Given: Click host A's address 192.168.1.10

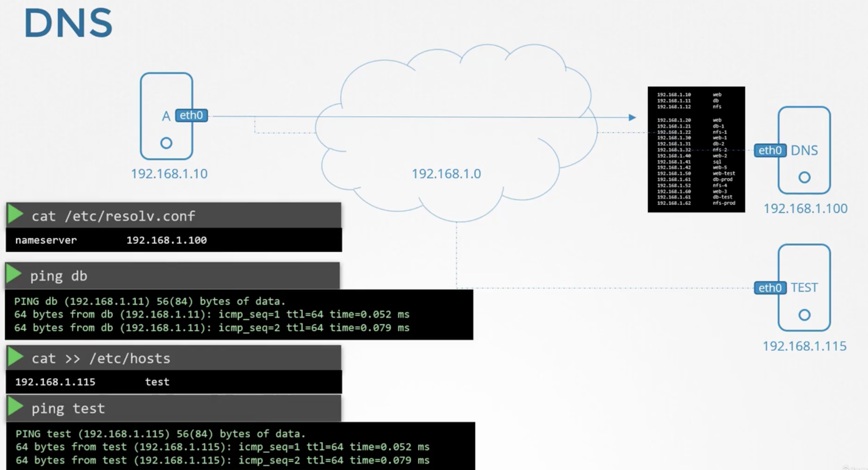Looking at the screenshot, I should 169,174.
